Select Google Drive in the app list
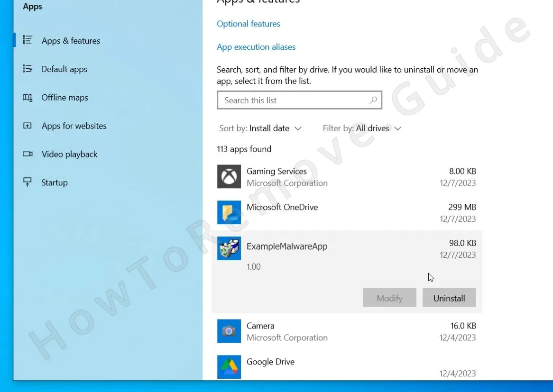This screenshot has width=553, height=392. click(x=347, y=367)
